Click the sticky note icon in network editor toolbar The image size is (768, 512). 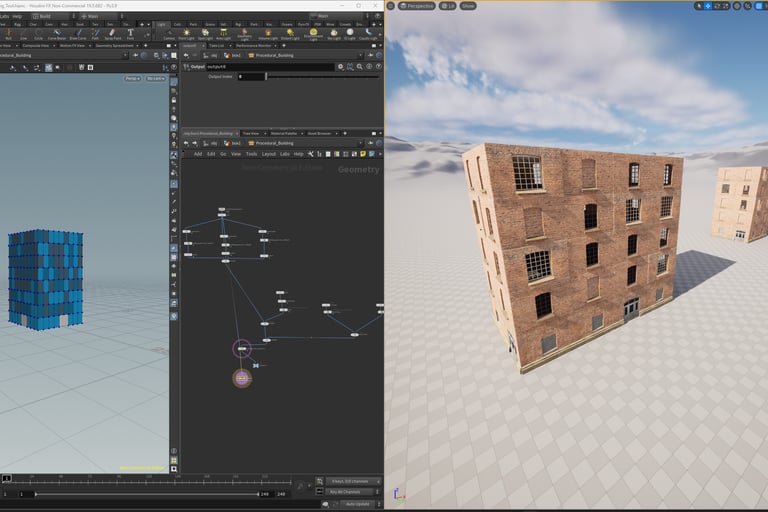tap(363, 154)
